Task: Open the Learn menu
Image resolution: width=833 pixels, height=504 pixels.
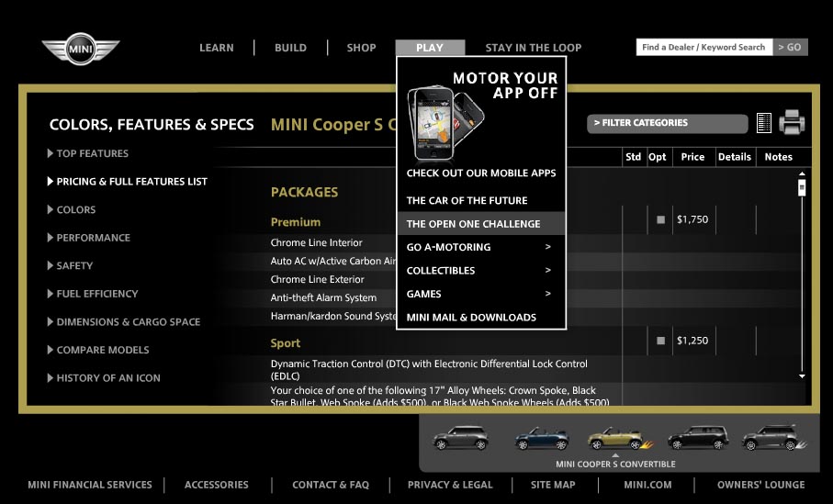Action: (216, 48)
